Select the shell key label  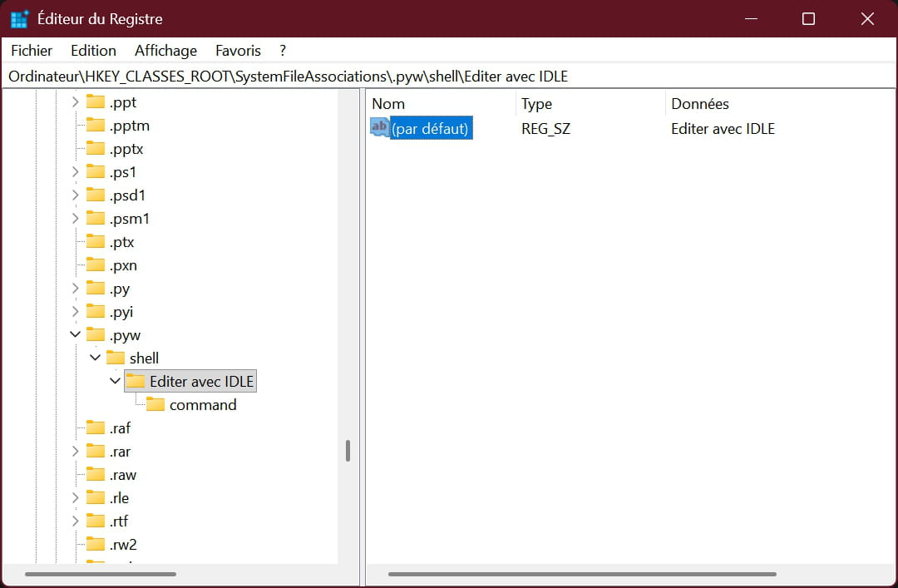coord(144,358)
